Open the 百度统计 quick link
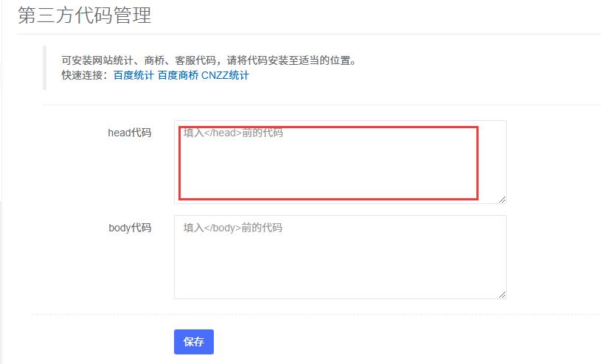This screenshot has width=601, height=364. [133, 75]
